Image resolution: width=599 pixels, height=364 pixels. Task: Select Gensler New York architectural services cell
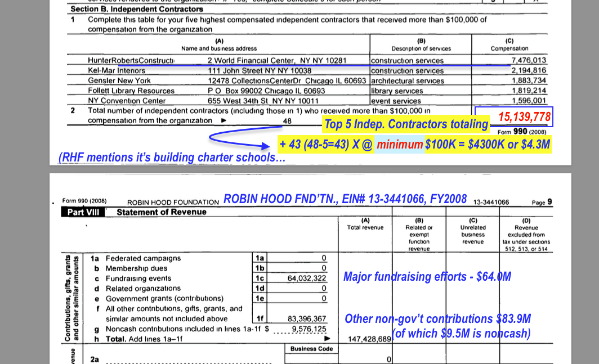click(407, 81)
